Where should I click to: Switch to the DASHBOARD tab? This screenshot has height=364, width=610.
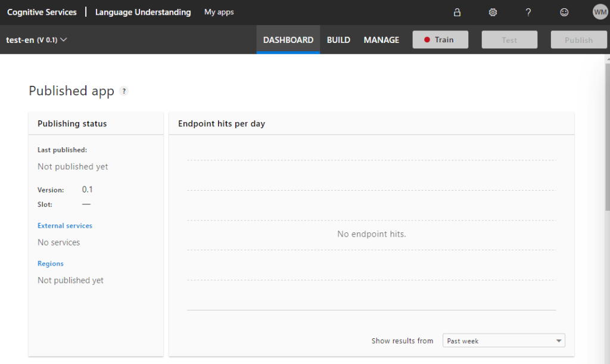[x=288, y=40]
